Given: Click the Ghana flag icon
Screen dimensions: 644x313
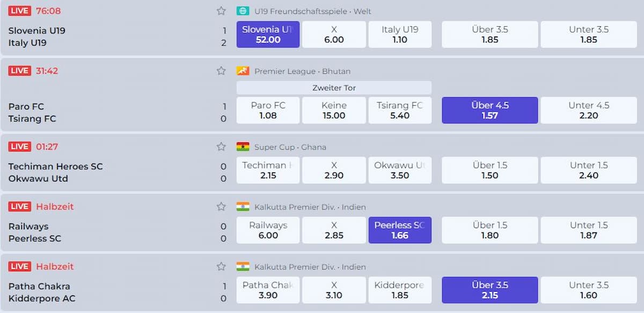Looking at the screenshot, I should point(243,147).
